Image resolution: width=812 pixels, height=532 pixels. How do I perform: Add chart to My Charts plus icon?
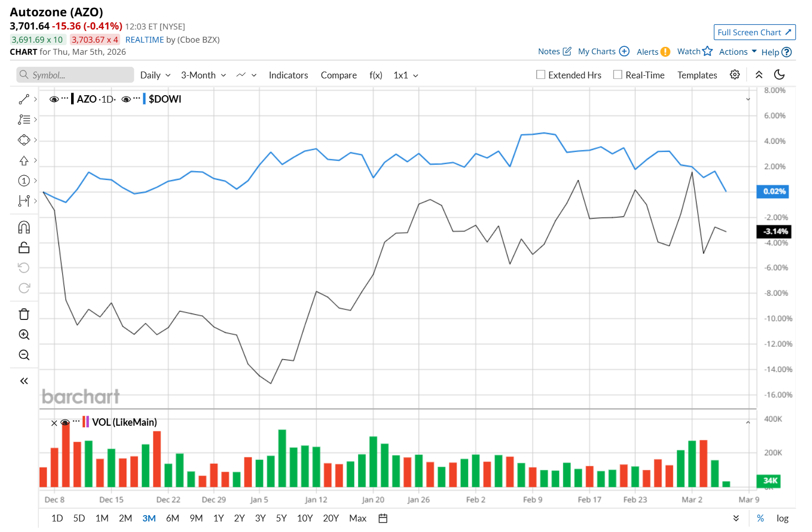pos(624,51)
